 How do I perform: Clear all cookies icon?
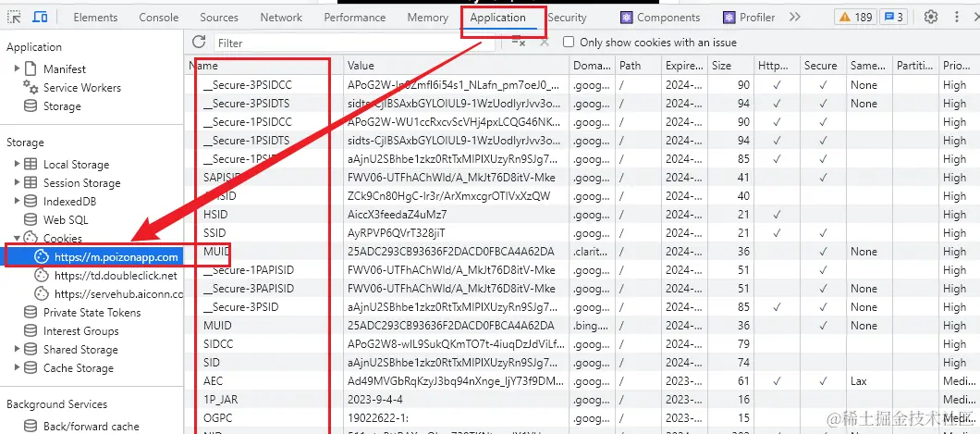(518, 42)
